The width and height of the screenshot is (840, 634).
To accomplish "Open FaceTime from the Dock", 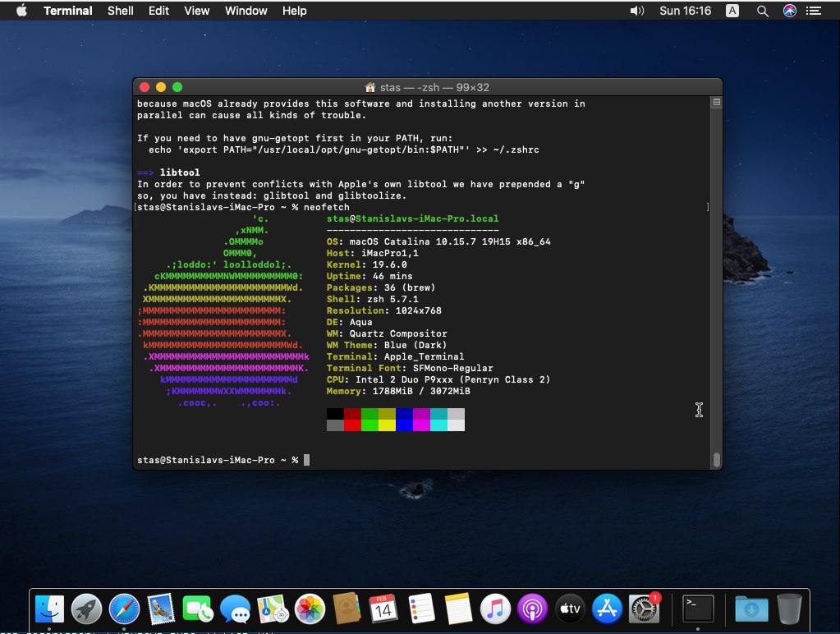I will point(198,609).
